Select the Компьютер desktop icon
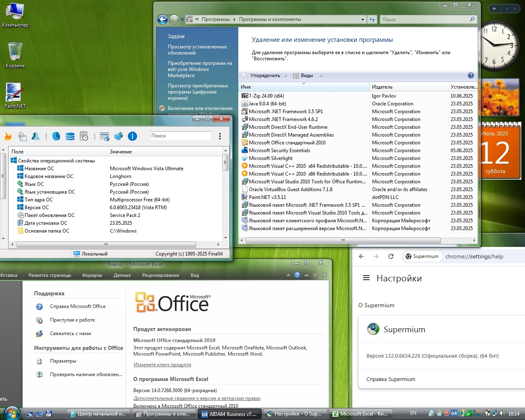 point(15,15)
